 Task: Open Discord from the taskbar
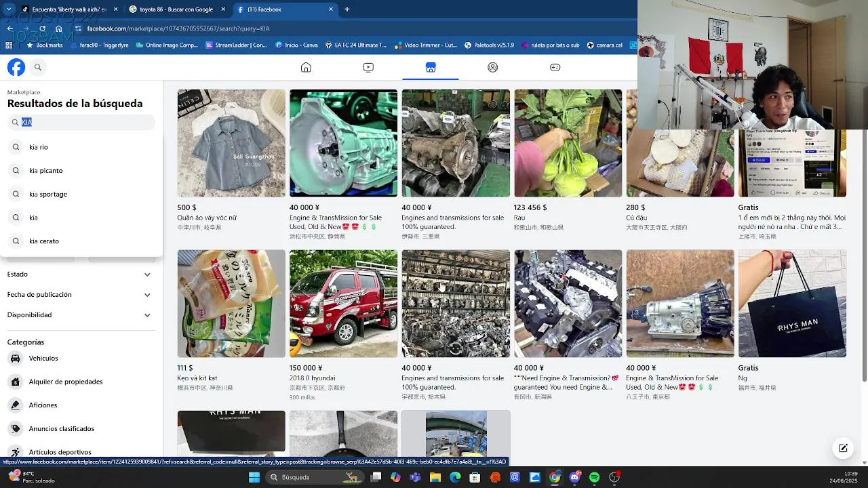point(575,477)
